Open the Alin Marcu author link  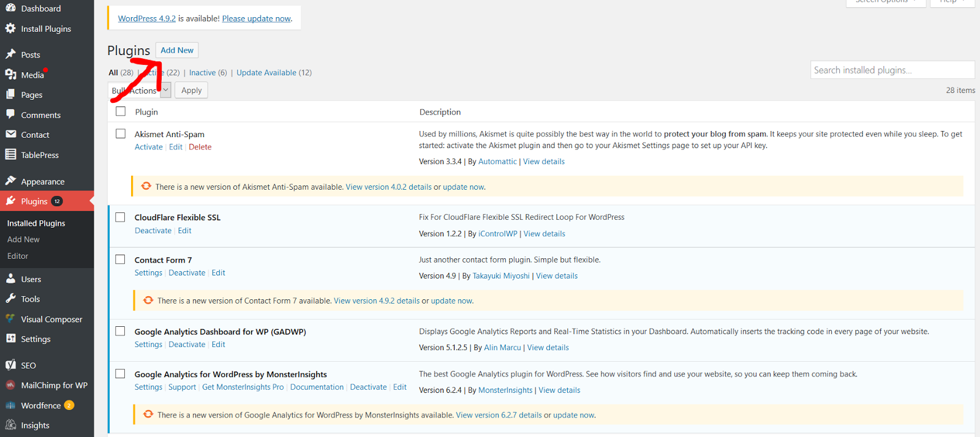[x=502, y=348]
